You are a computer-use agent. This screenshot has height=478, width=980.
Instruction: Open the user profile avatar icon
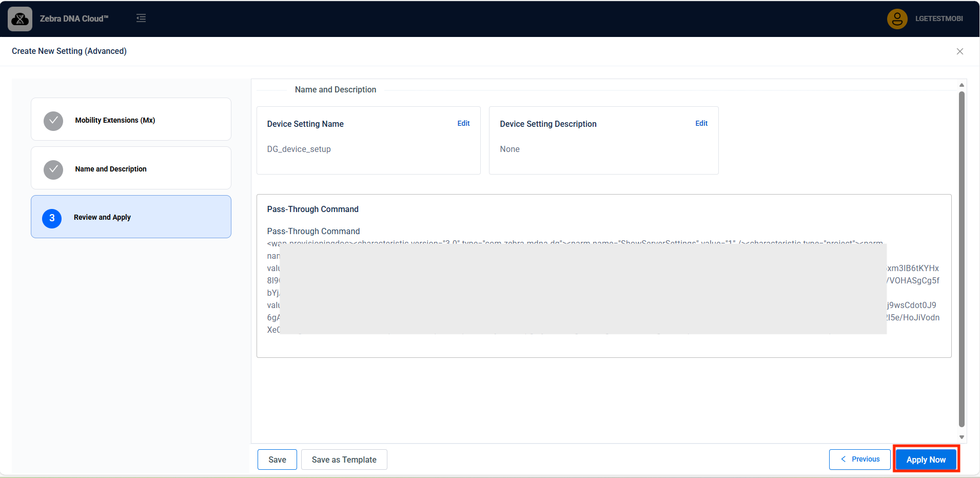897,19
